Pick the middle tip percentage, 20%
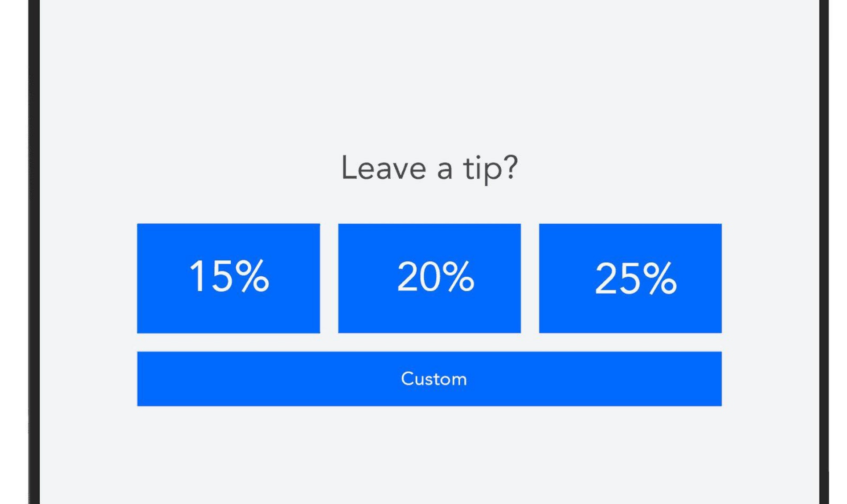847x504 pixels. (429, 278)
